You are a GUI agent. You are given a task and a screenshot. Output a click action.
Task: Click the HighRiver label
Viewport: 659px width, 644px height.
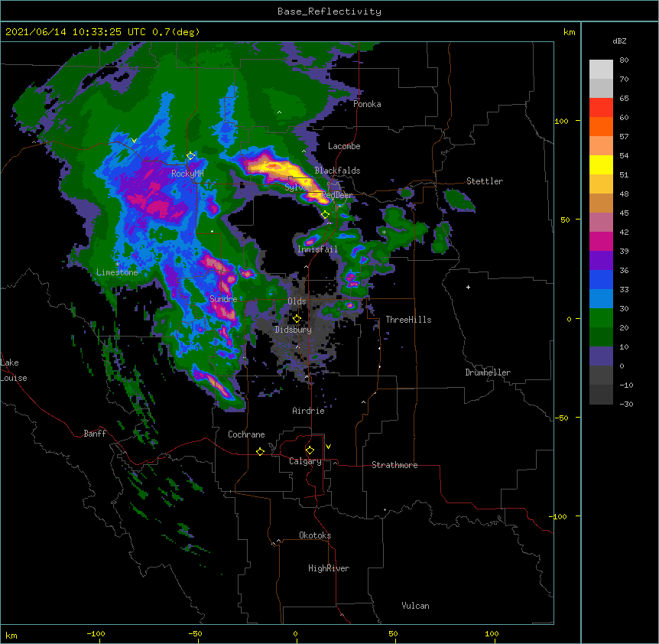click(x=329, y=568)
